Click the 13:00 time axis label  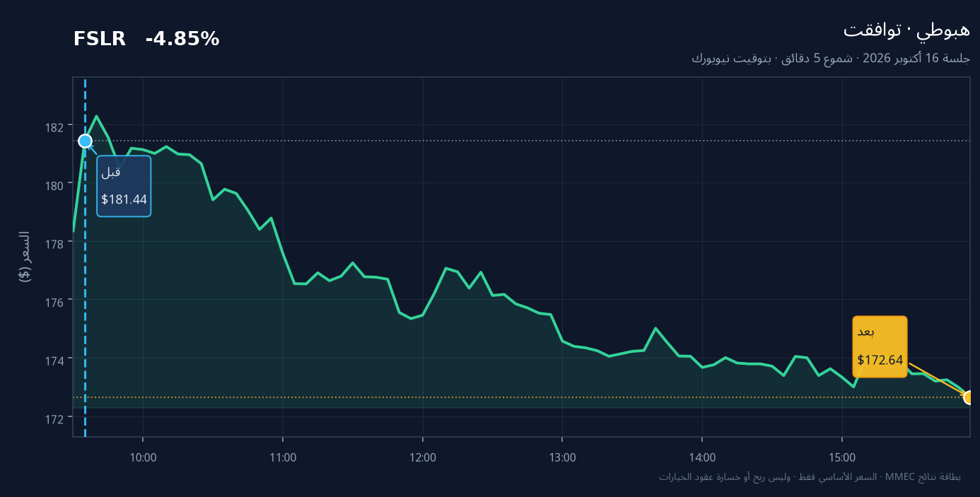(x=562, y=457)
